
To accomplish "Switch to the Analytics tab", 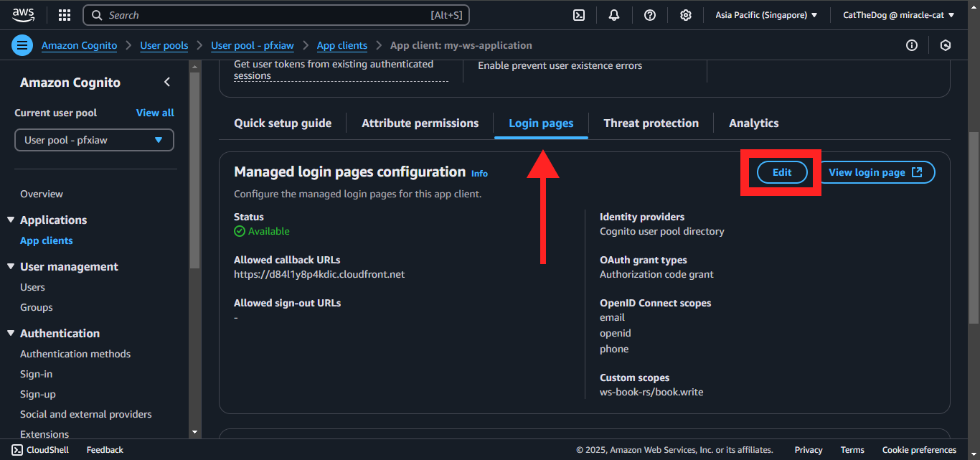I will 753,123.
